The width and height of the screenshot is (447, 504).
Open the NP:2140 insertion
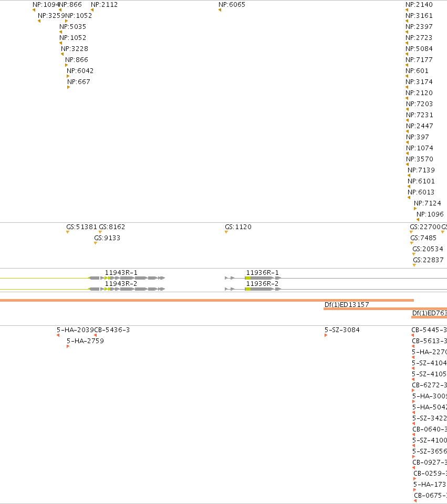point(419,5)
